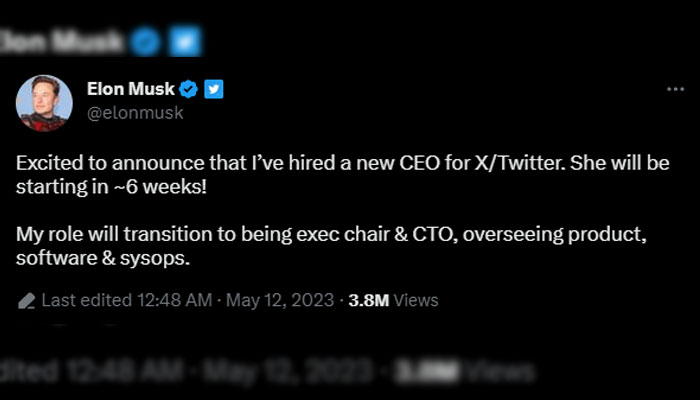700x400 pixels.
Task: Click the blurred blue square badge at top
Action: [185, 42]
